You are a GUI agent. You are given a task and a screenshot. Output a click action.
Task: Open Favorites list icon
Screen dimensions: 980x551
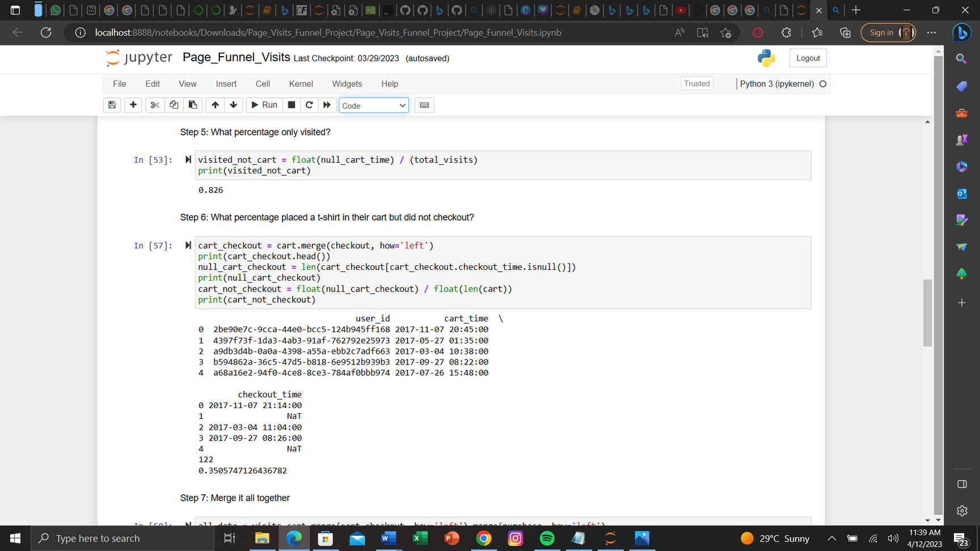point(817,33)
